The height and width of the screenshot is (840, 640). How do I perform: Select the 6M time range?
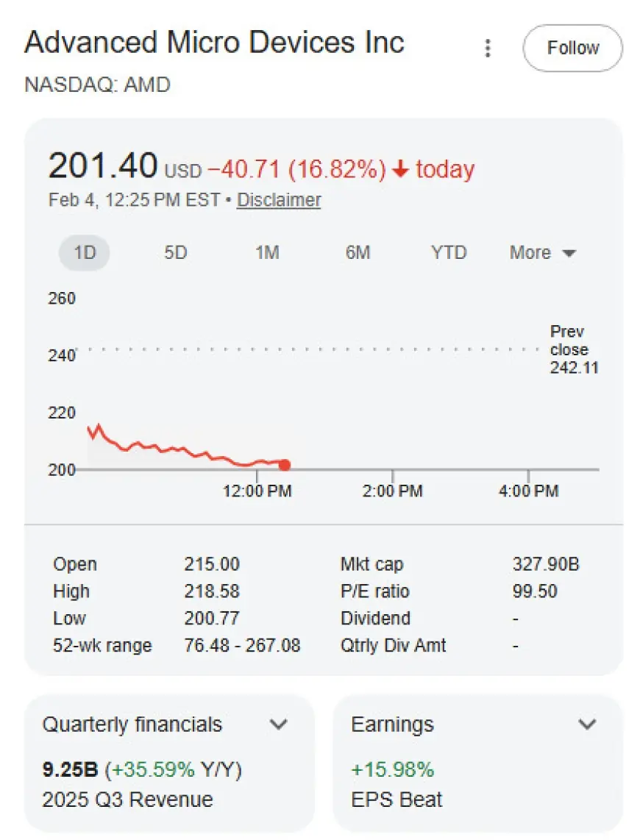358,253
